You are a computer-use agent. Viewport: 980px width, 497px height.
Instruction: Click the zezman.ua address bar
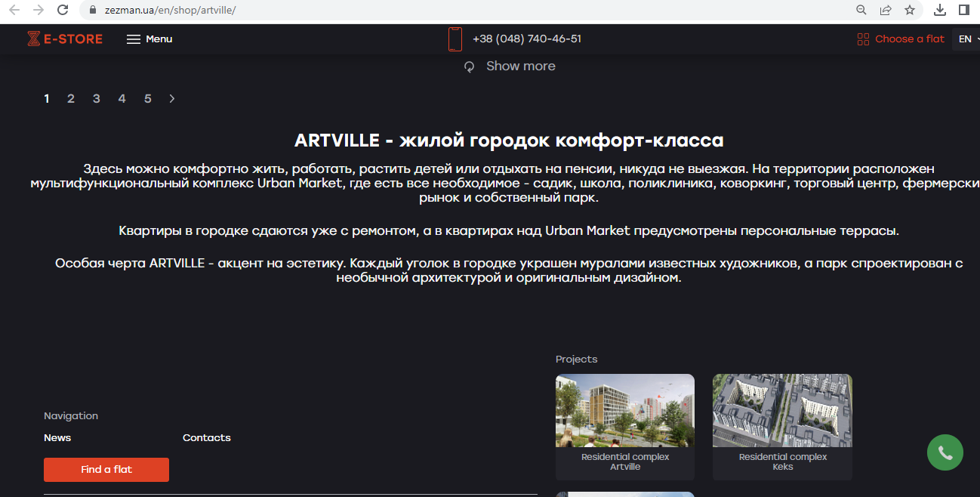click(x=468, y=11)
